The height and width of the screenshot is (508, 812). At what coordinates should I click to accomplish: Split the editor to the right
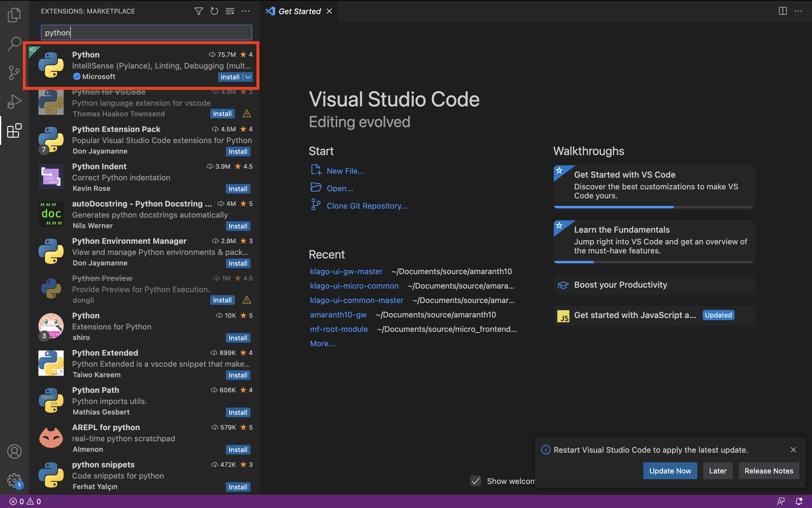pos(783,11)
